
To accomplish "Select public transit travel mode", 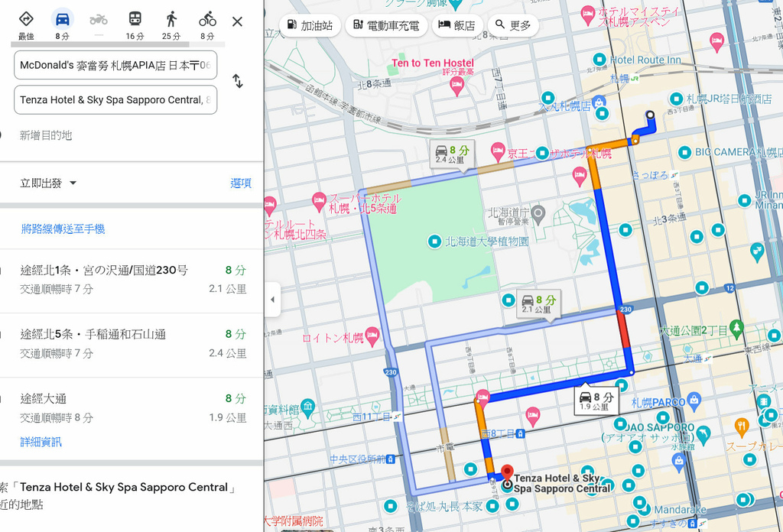I will pos(135,19).
